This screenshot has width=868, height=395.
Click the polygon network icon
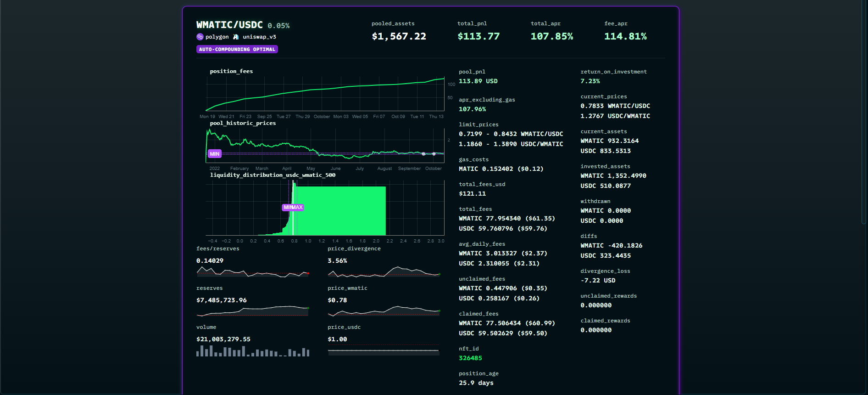pyautogui.click(x=200, y=37)
